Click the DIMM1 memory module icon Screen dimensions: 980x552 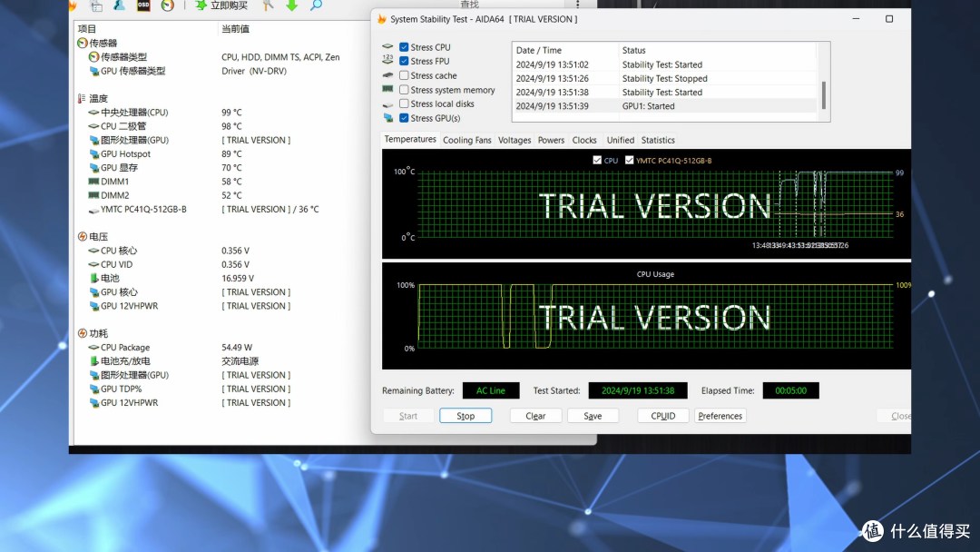point(93,182)
